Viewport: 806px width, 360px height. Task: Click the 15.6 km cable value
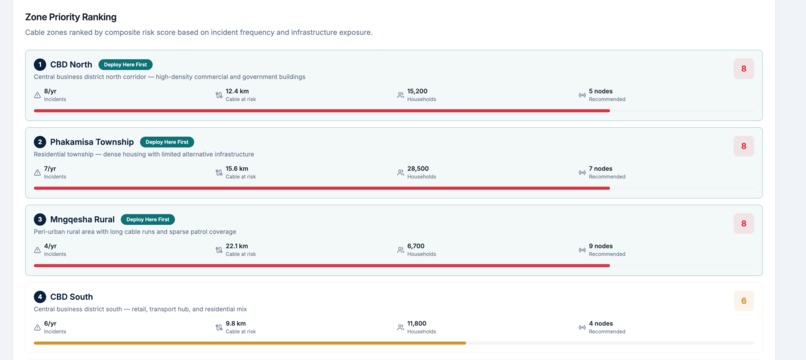tap(237, 169)
